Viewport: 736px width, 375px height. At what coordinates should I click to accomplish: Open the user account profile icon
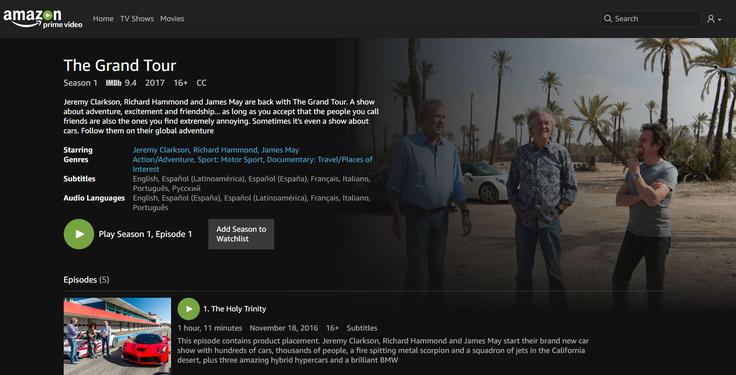coord(711,19)
